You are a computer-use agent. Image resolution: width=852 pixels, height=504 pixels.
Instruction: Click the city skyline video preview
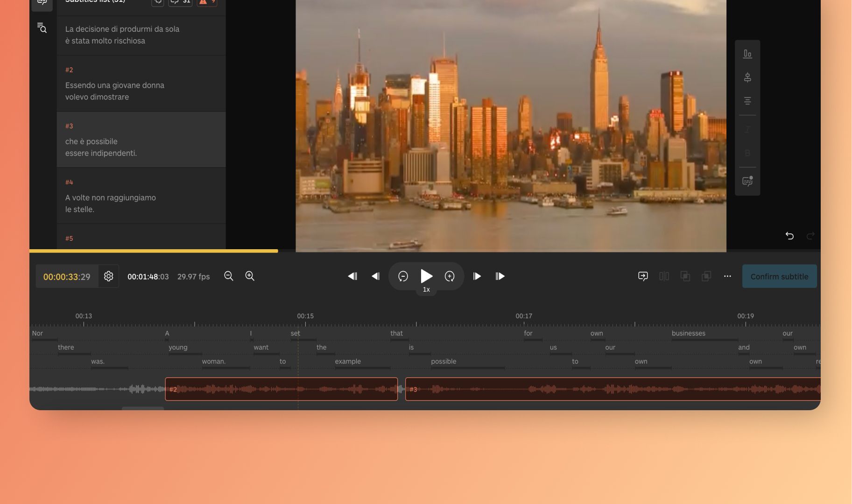511,126
